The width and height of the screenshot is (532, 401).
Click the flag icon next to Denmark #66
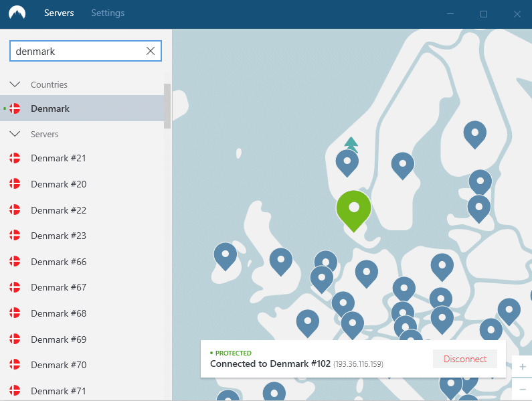pyautogui.click(x=15, y=261)
